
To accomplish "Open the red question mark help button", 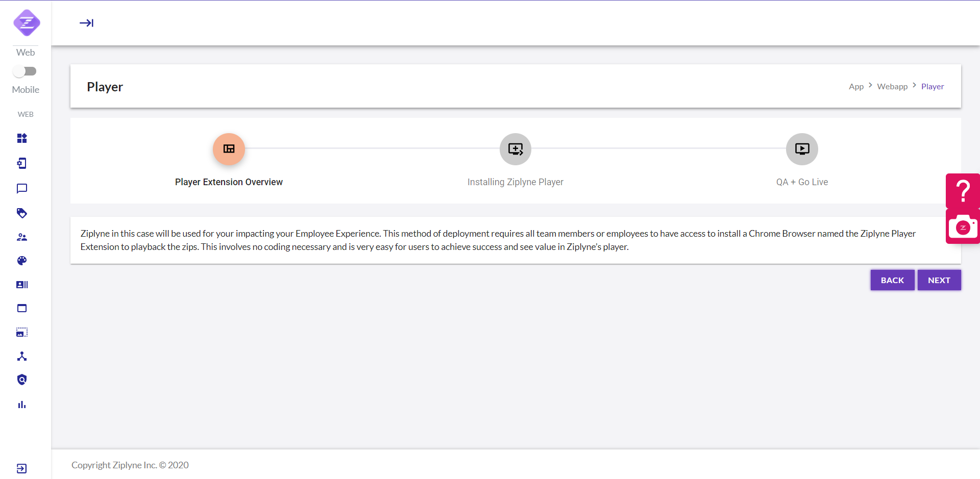I will [x=963, y=191].
